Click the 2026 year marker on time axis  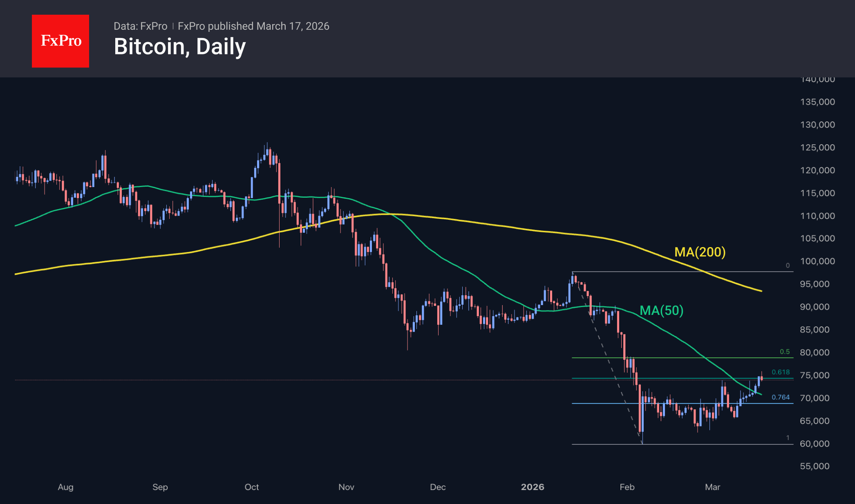point(533,487)
